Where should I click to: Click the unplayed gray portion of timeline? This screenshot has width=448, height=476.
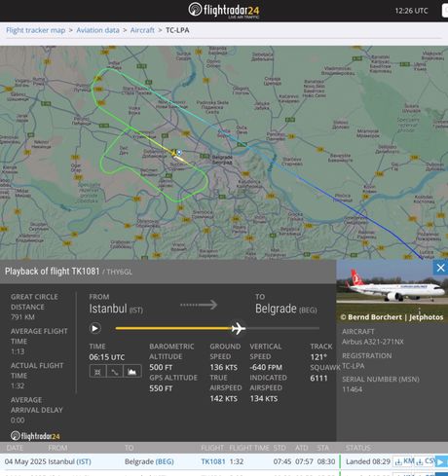pos(282,328)
